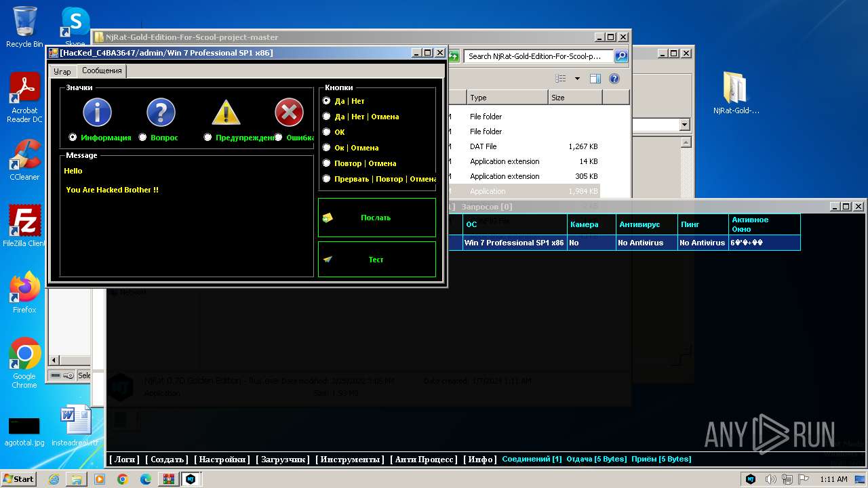Screen dimensions: 868x488
Task: Click the Антивирус column header
Action: 647,224
